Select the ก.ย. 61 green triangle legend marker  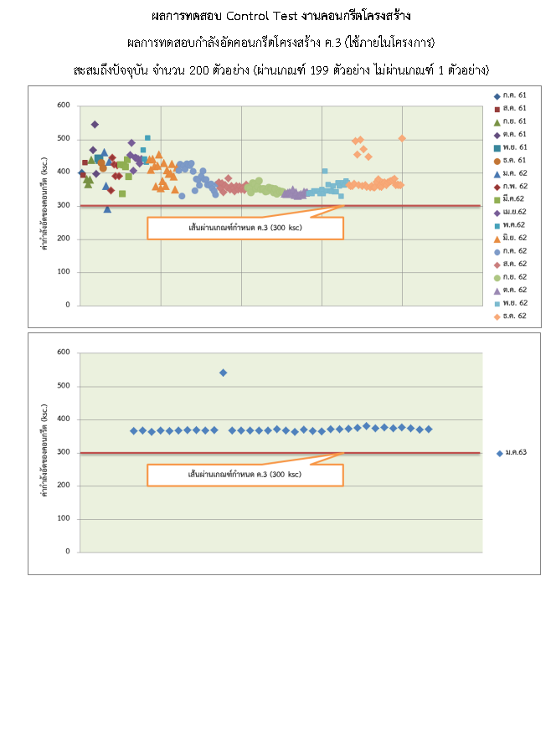[x=497, y=121]
